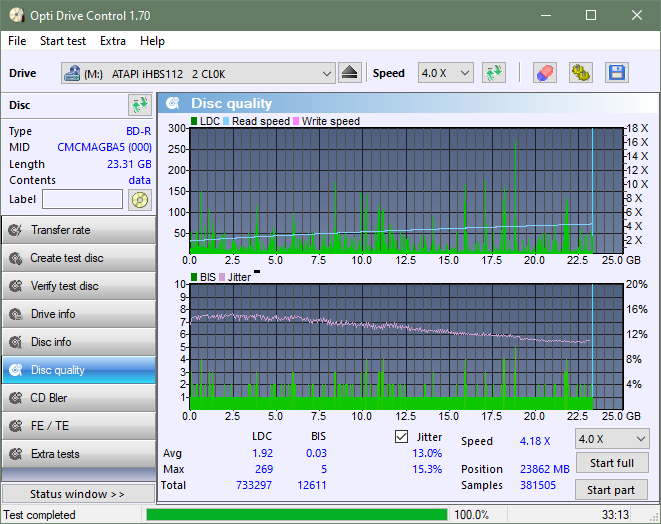
Task: Click into the disc Label text field
Action: point(82,199)
